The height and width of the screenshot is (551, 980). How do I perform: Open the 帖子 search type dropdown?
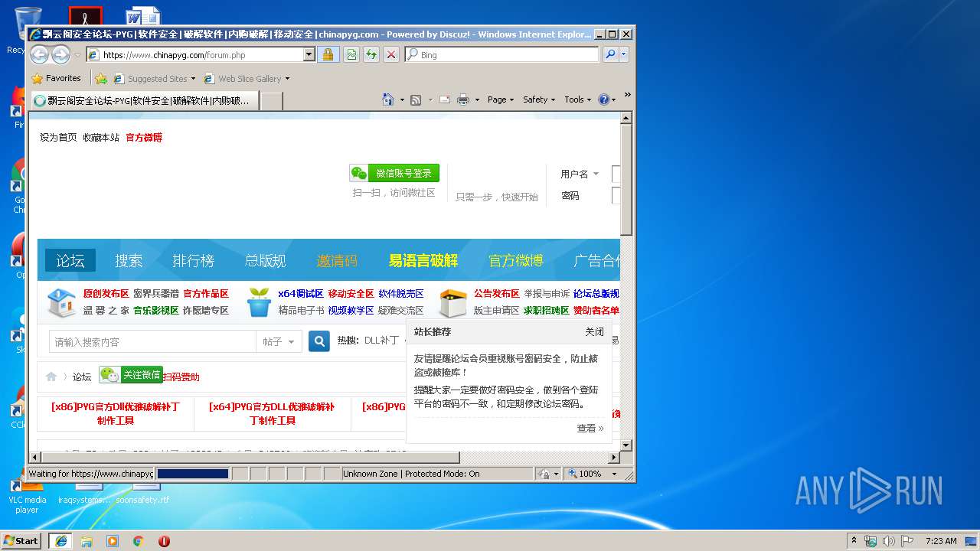(x=279, y=341)
